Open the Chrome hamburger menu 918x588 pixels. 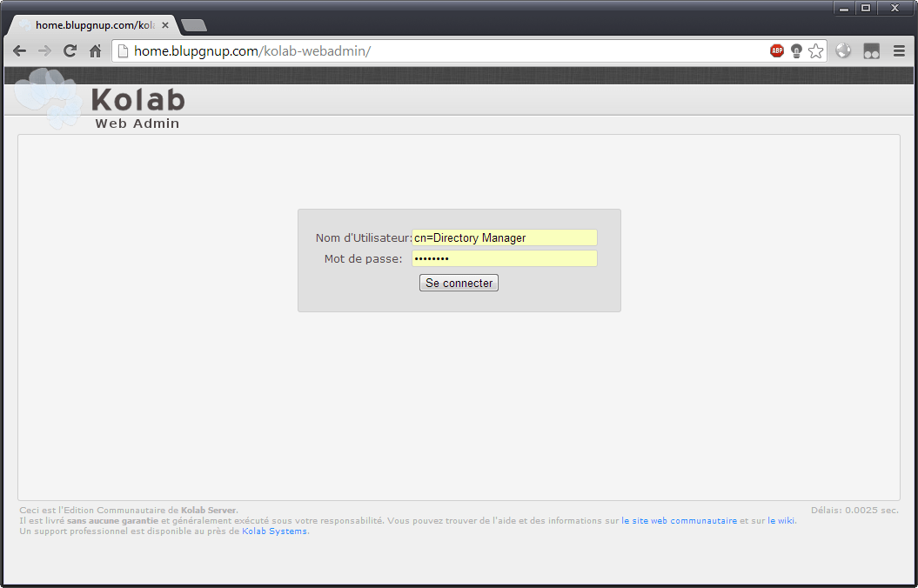(899, 51)
